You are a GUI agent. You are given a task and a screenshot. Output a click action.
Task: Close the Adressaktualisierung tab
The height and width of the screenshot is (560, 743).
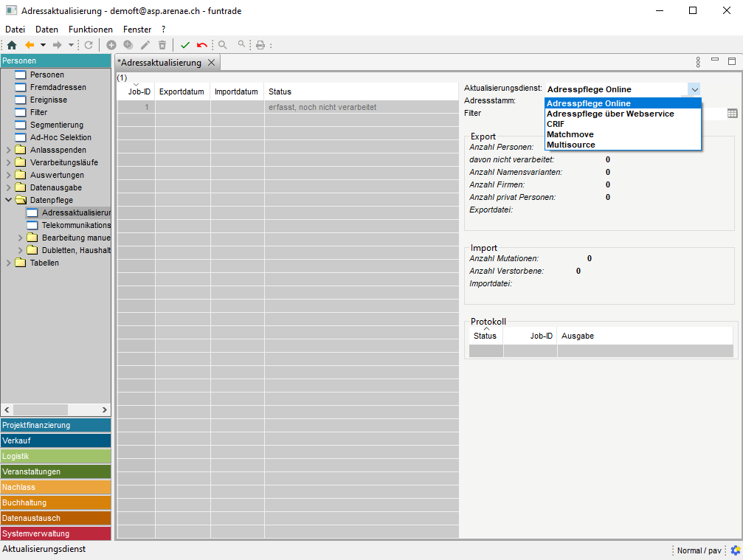pyautogui.click(x=211, y=63)
